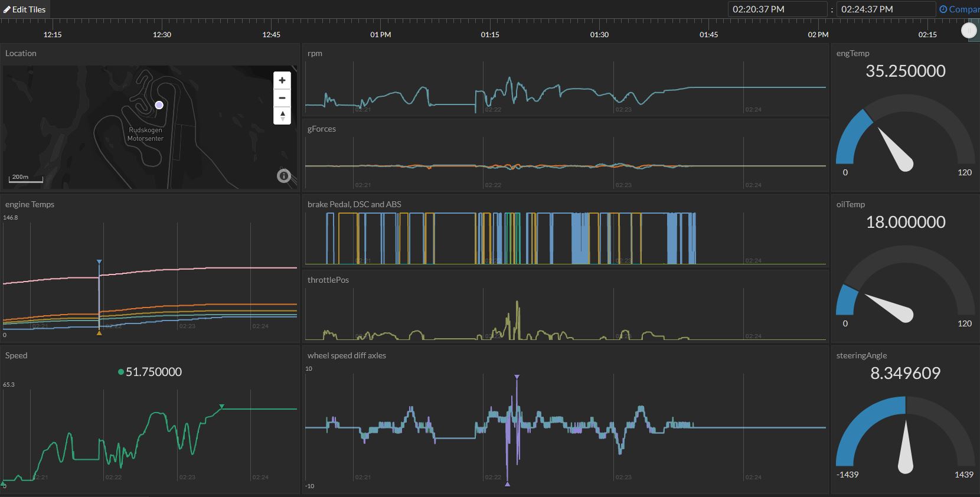Zoom in on the Location map
The image size is (980, 497).
pyautogui.click(x=282, y=80)
